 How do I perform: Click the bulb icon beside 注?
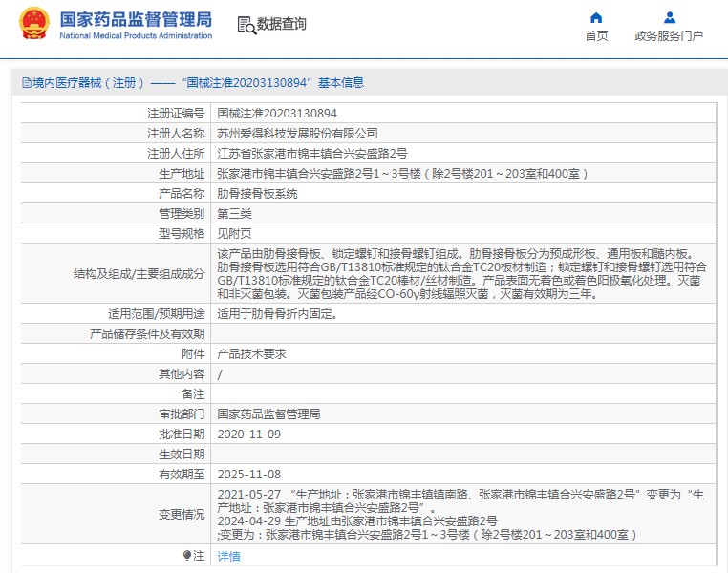click(186, 555)
